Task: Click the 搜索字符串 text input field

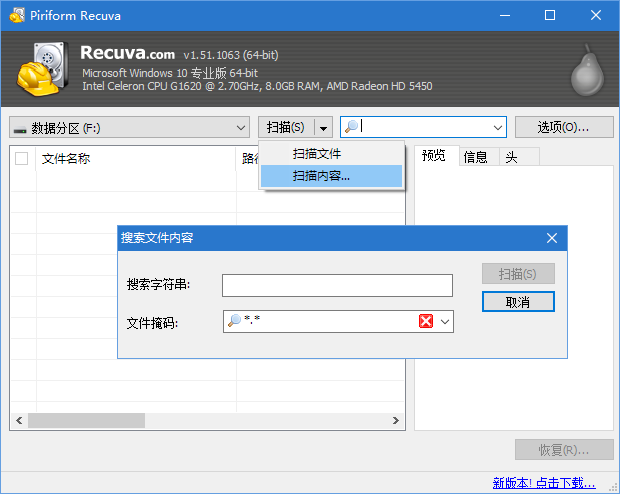Action: [x=337, y=286]
